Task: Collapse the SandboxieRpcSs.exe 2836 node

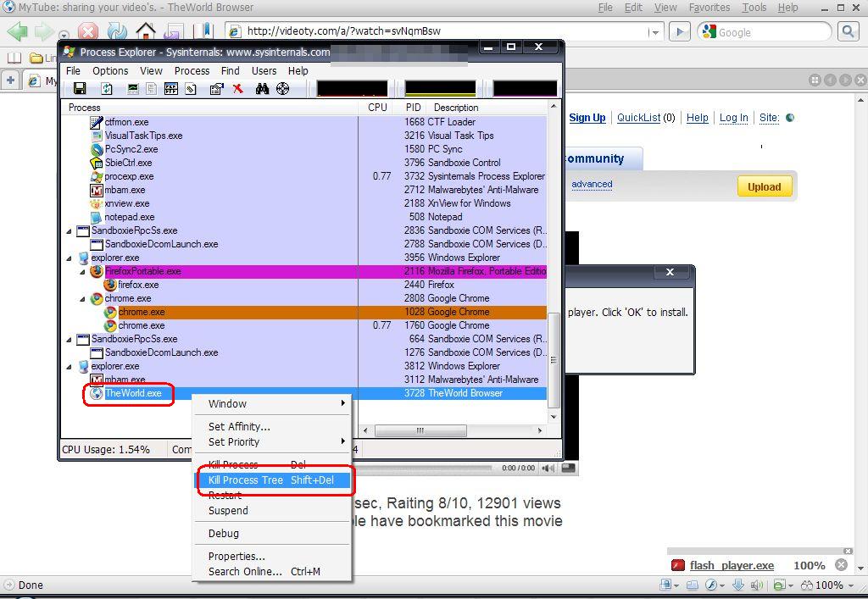Action: click(x=69, y=230)
